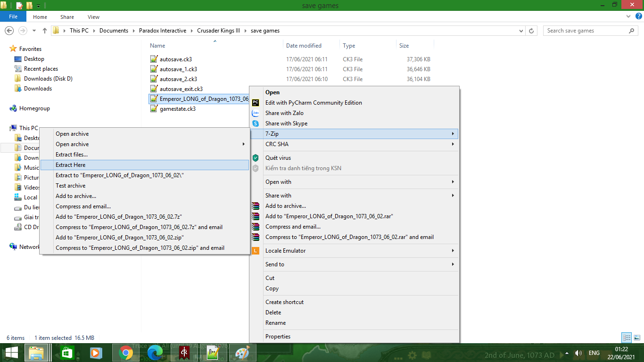The width and height of the screenshot is (644, 362).
Task: Select Create shortcut
Action: click(x=354, y=302)
